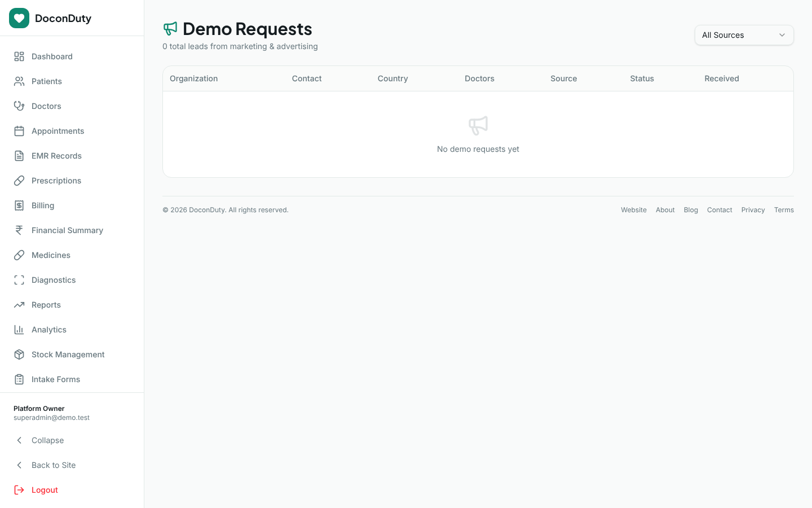Screen dimensions: 812x508
Task: Click the Analytics bar chart icon
Action: pyautogui.click(x=19, y=330)
